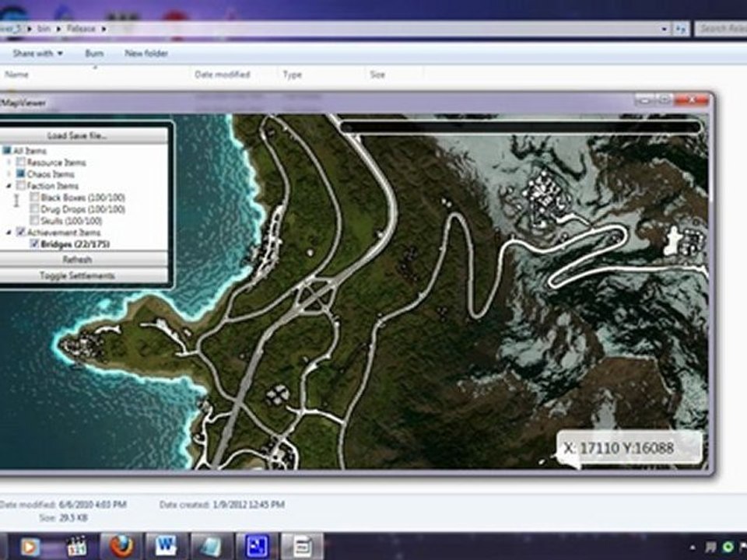Select the Chaos Items label
This screenshot has height=560, width=747.
(x=51, y=174)
